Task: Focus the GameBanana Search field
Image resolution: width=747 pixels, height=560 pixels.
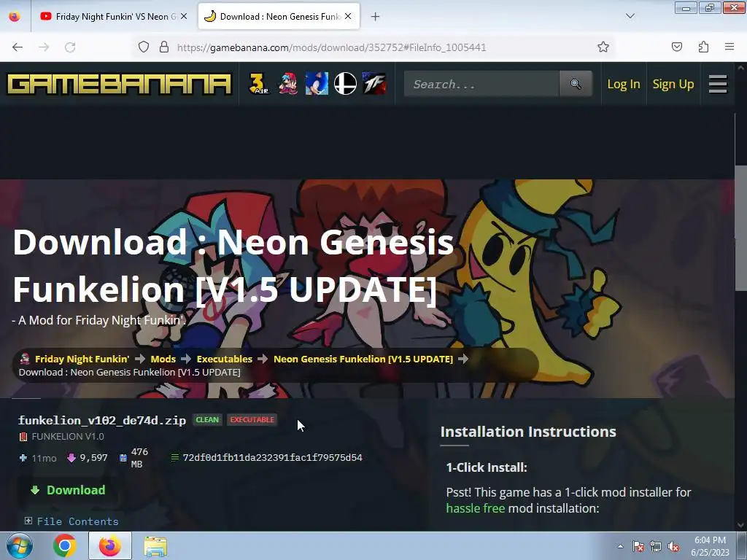Action: tap(481, 84)
